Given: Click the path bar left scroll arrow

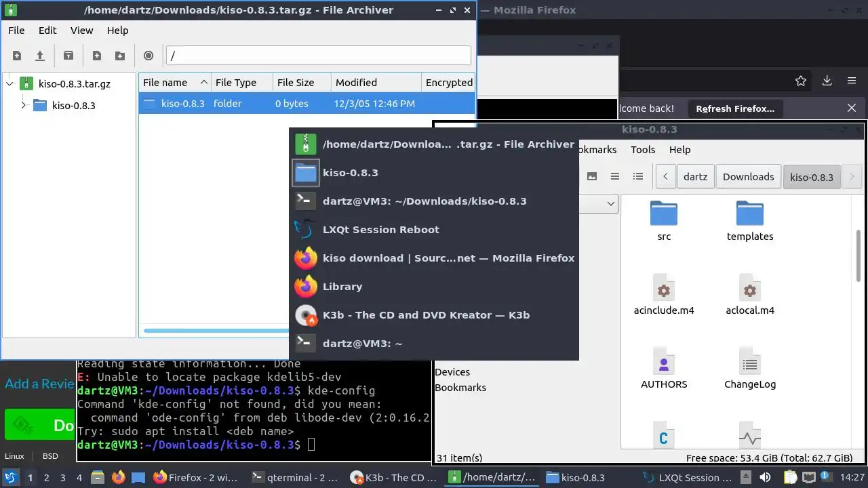Looking at the screenshot, I should [665, 176].
